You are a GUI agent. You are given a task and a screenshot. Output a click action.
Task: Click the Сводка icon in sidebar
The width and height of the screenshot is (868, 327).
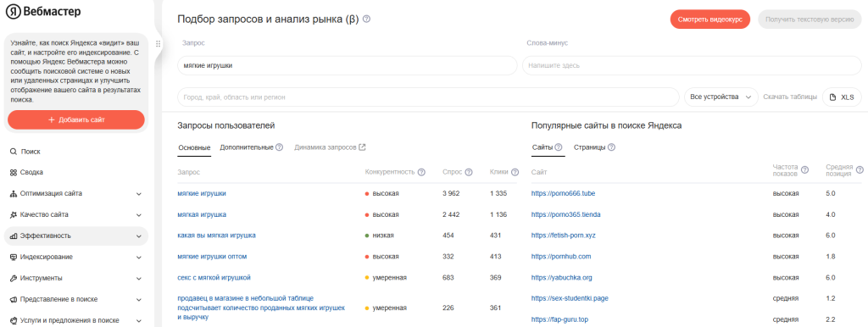(x=14, y=172)
